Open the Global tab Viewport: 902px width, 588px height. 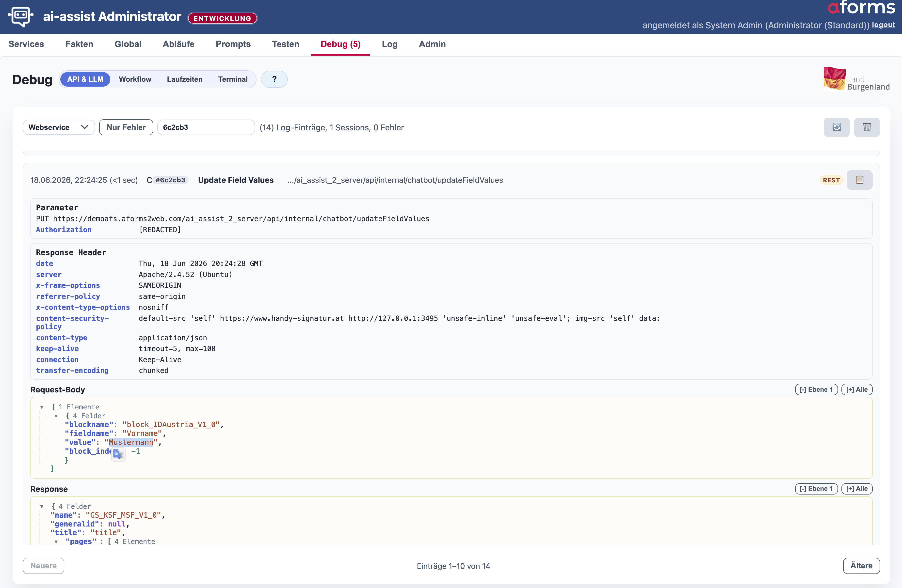(128, 44)
